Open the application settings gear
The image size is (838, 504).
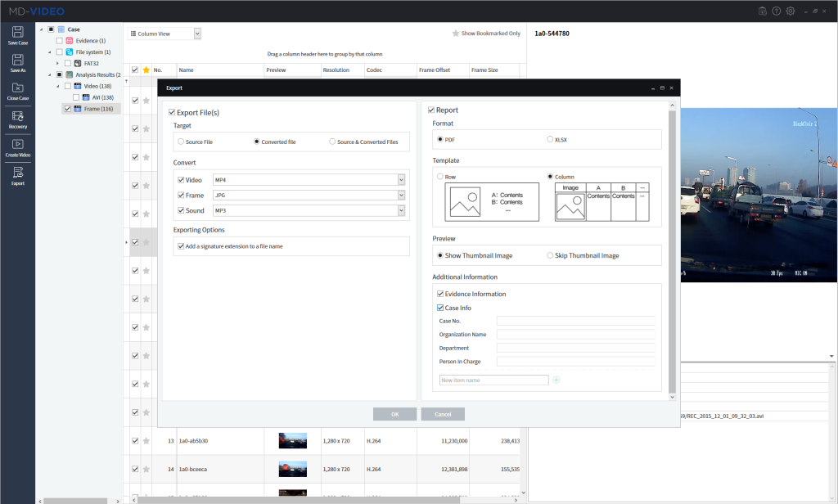tap(790, 11)
